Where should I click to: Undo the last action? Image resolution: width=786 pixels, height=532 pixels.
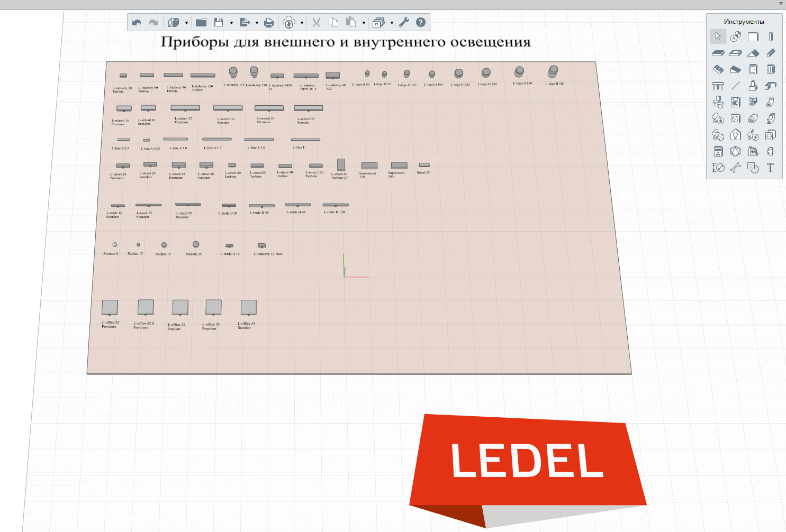(x=137, y=22)
